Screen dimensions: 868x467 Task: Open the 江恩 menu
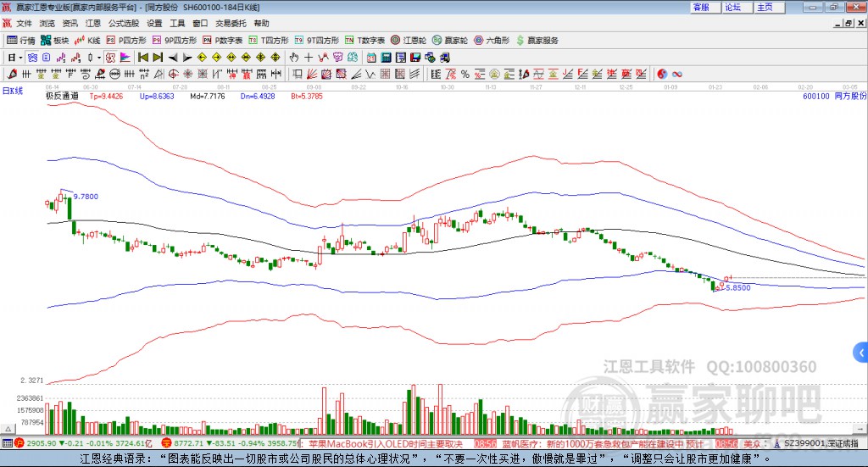(x=92, y=24)
